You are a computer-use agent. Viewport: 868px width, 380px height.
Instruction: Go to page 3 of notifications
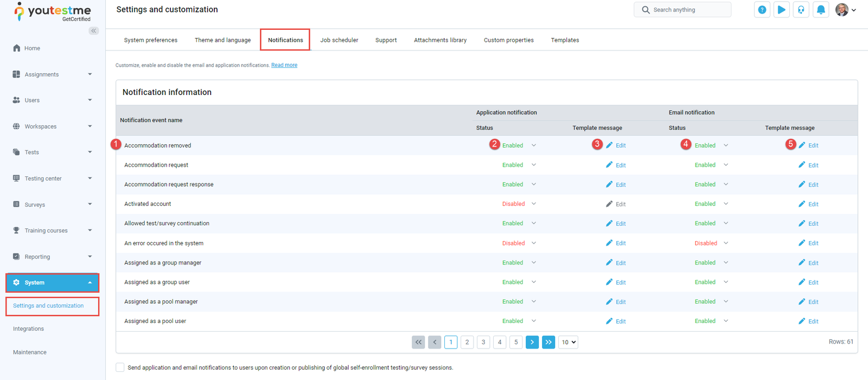tap(483, 342)
